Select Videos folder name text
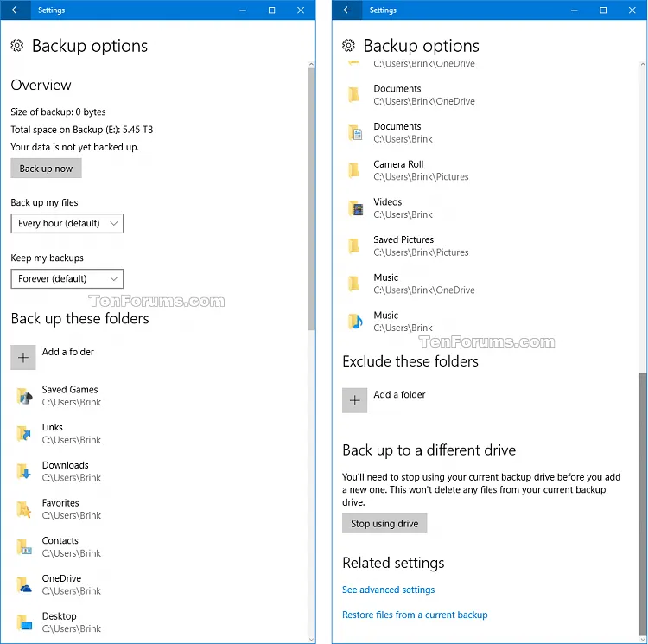 pyautogui.click(x=388, y=201)
